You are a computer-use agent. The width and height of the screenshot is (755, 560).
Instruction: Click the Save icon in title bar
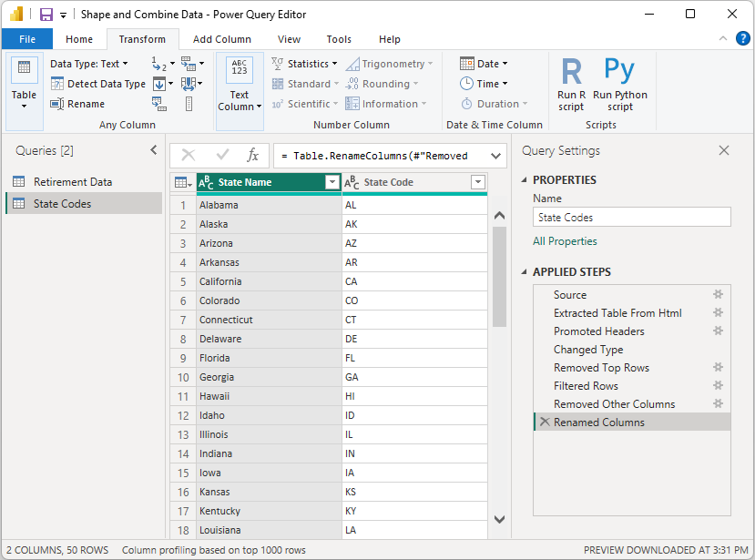tap(46, 15)
